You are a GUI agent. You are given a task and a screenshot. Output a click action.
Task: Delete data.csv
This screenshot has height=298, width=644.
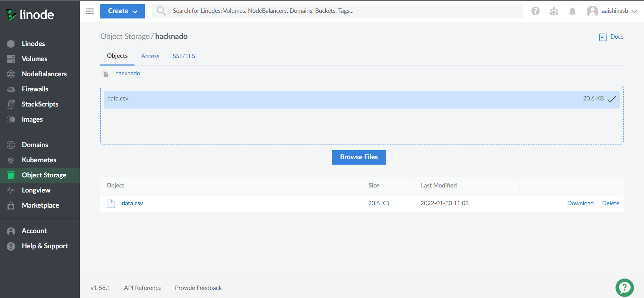pyautogui.click(x=610, y=203)
